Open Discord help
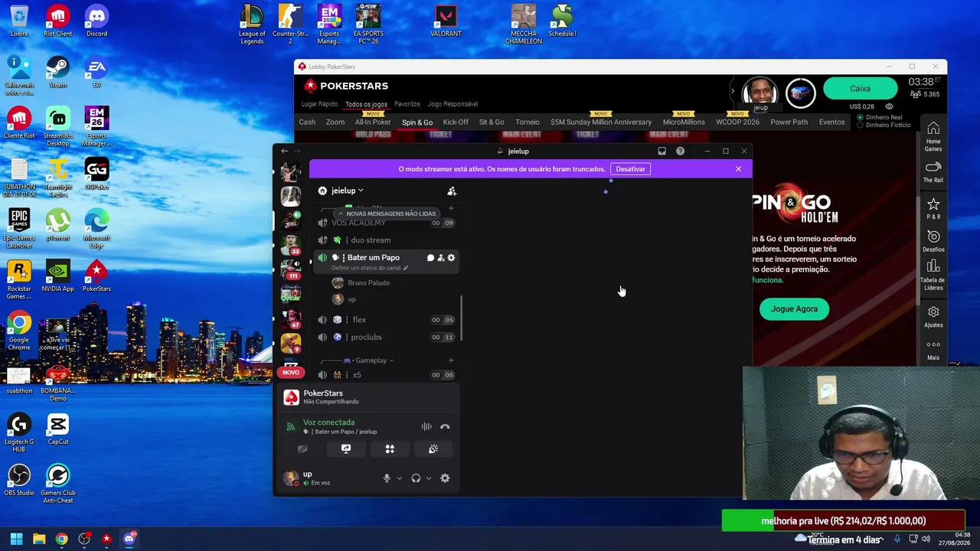Viewport: 980px width, 551px height. (680, 152)
